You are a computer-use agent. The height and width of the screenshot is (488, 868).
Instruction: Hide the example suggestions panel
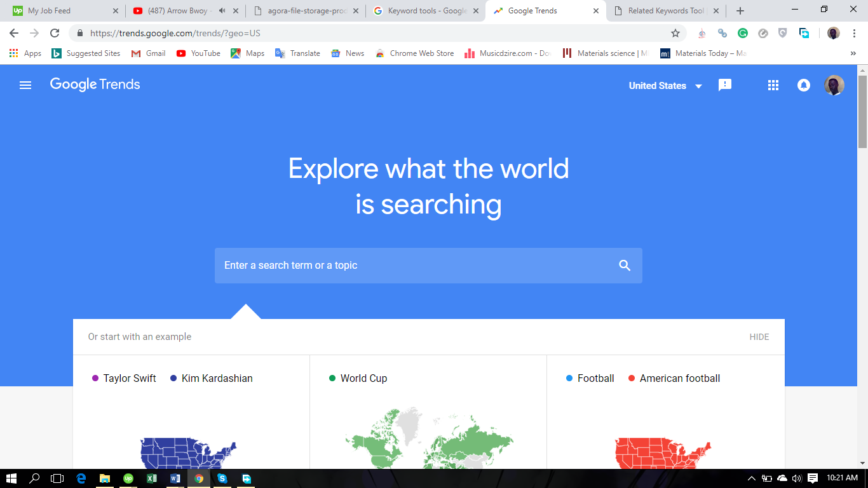(759, 337)
